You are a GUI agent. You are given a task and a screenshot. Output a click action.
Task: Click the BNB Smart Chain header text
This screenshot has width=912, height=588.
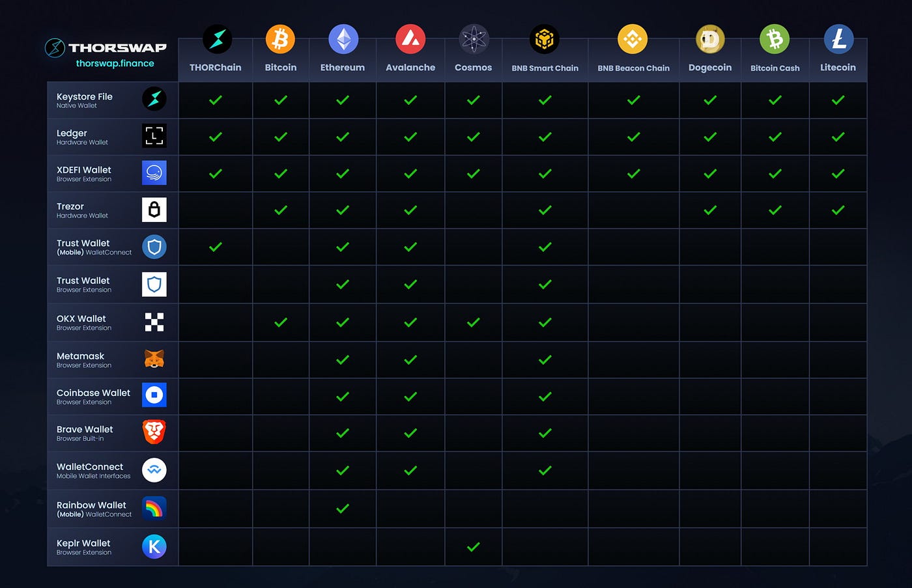(x=545, y=68)
